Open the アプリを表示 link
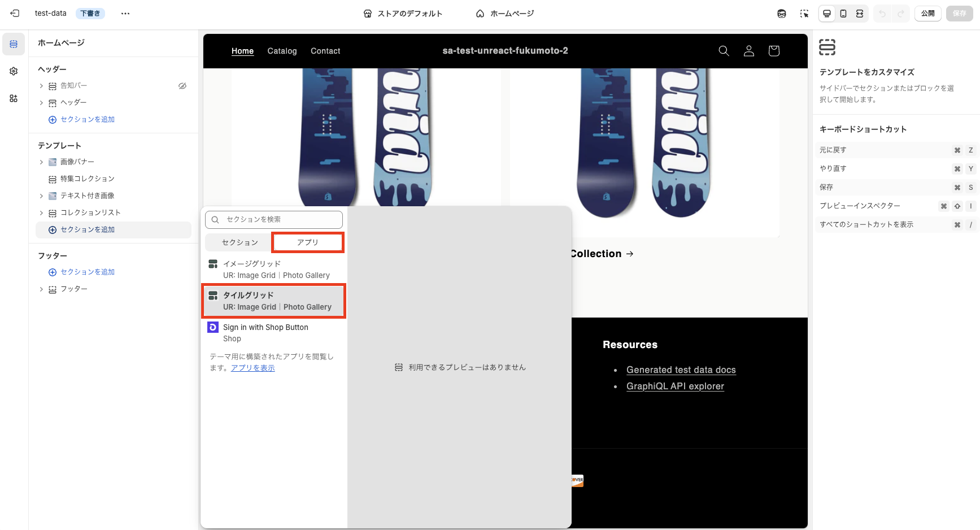980x530 pixels. (x=252, y=367)
